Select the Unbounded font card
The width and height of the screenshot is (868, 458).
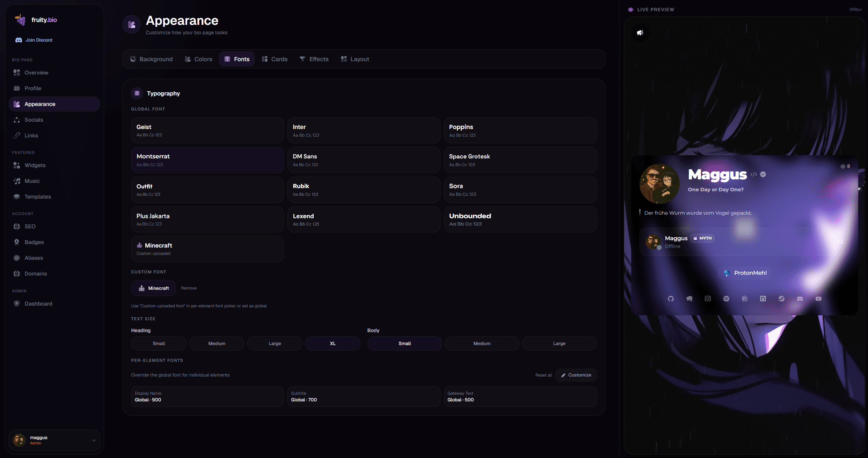(520, 219)
